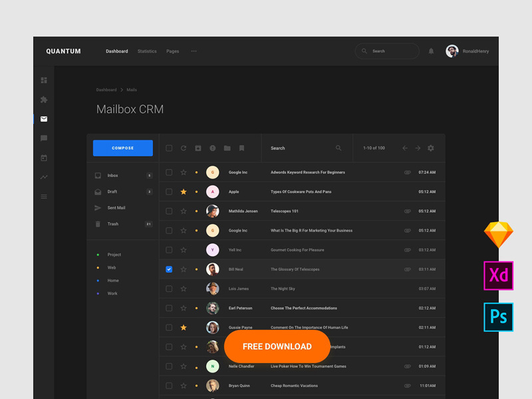Click the COMPOSE button

pyautogui.click(x=122, y=148)
